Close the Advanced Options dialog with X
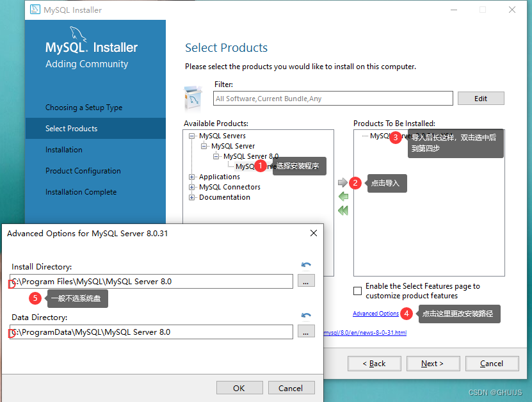 click(314, 233)
